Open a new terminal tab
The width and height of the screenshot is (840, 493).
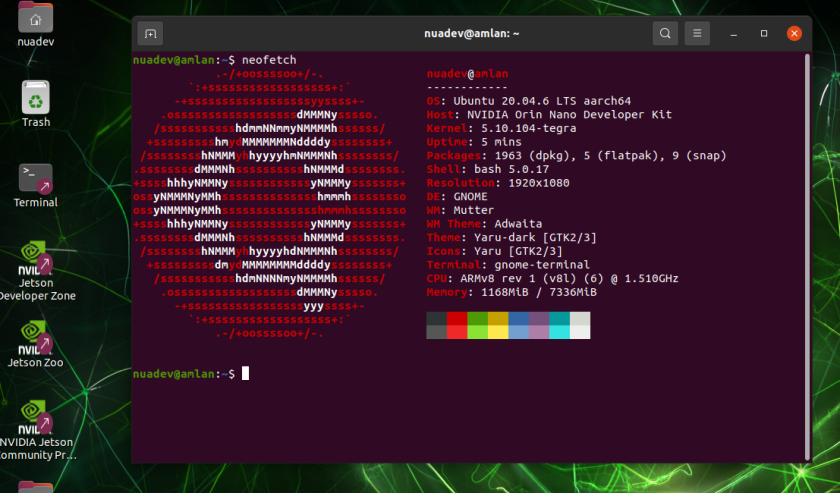150,34
